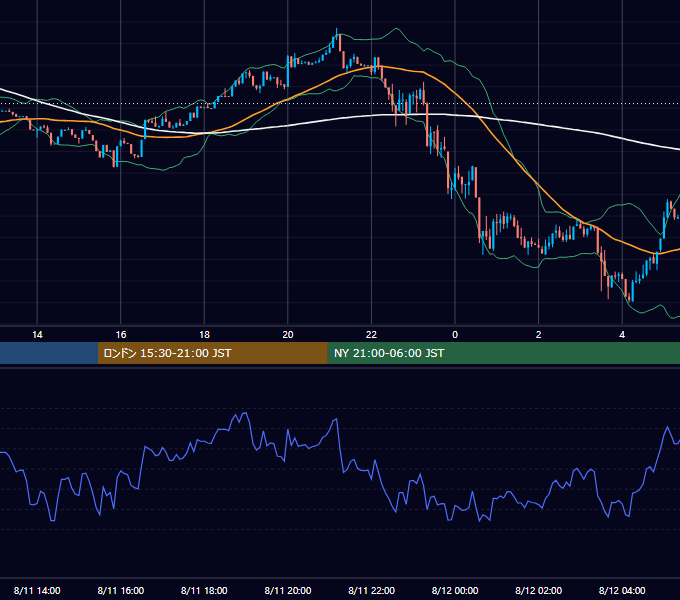Image resolution: width=680 pixels, height=600 pixels.
Task: Select the NY 21:00-06:00 JST session bar
Action: (503, 353)
